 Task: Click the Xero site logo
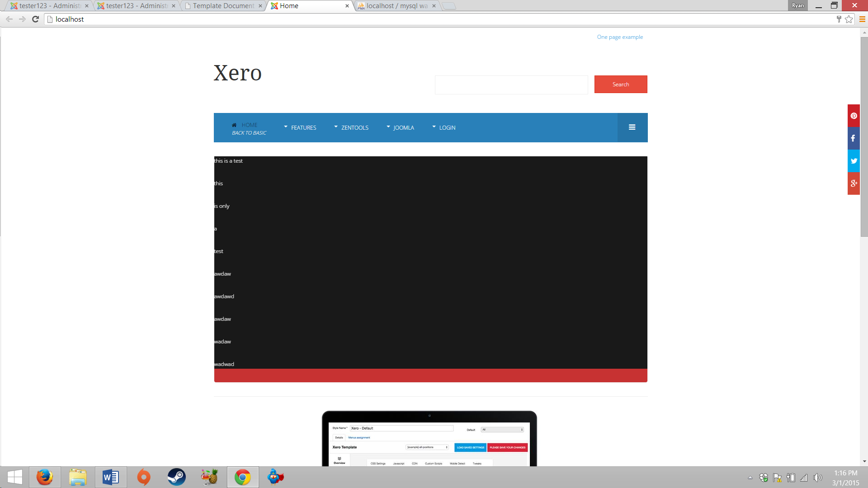pos(238,73)
